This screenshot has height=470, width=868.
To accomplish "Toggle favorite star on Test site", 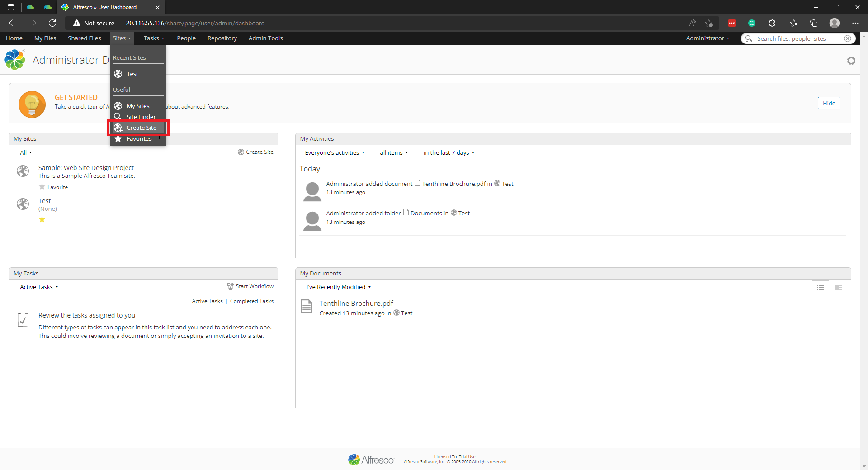I will (x=42, y=219).
